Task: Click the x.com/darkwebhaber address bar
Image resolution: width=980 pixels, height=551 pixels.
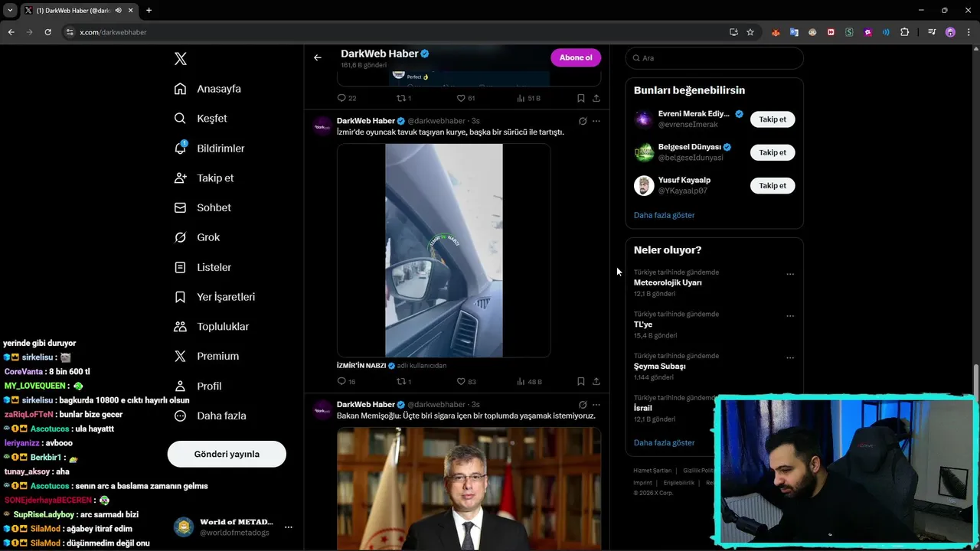Action: click(x=398, y=32)
